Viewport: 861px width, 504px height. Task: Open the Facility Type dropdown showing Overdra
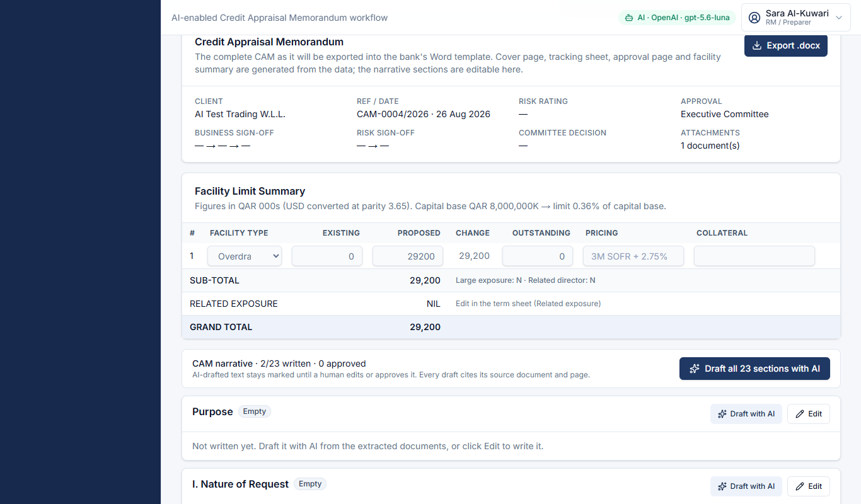coord(245,256)
